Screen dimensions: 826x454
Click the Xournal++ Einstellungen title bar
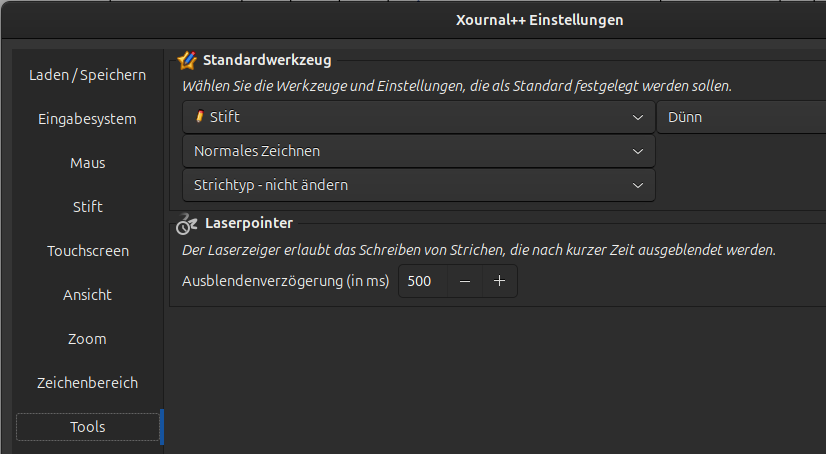[x=539, y=20]
